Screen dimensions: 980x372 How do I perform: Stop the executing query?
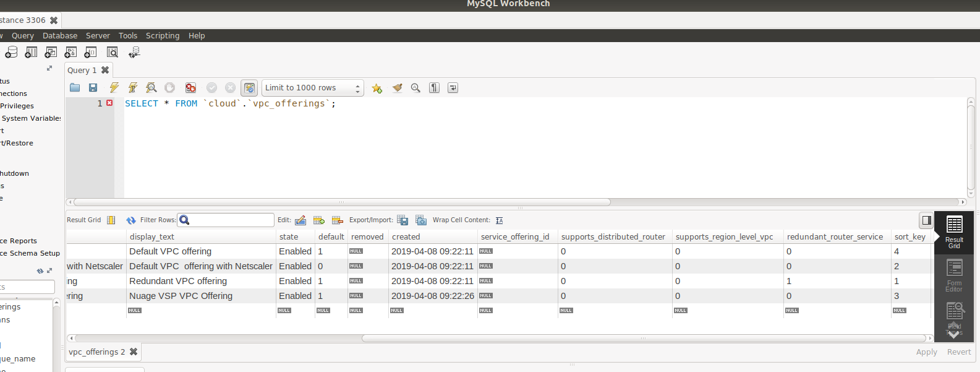[x=169, y=88]
